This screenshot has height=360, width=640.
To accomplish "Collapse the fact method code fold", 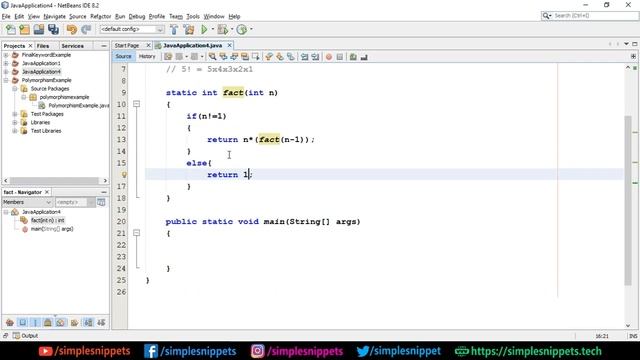I will 137,104.
